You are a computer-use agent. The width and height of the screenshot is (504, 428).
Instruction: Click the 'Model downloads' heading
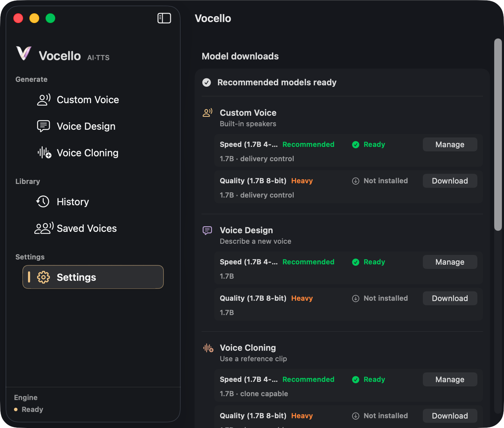point(240,56)
